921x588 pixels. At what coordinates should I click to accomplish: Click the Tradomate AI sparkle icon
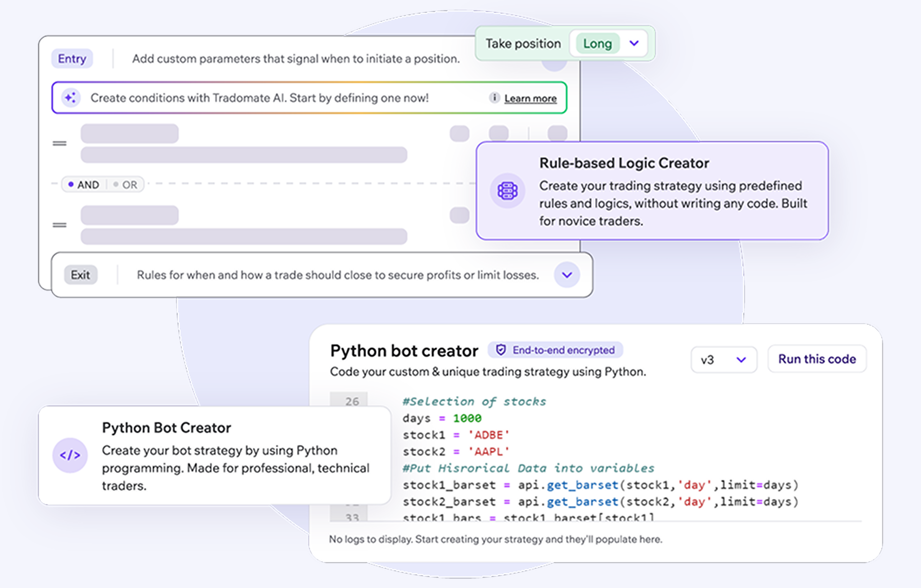coord(71,98)
